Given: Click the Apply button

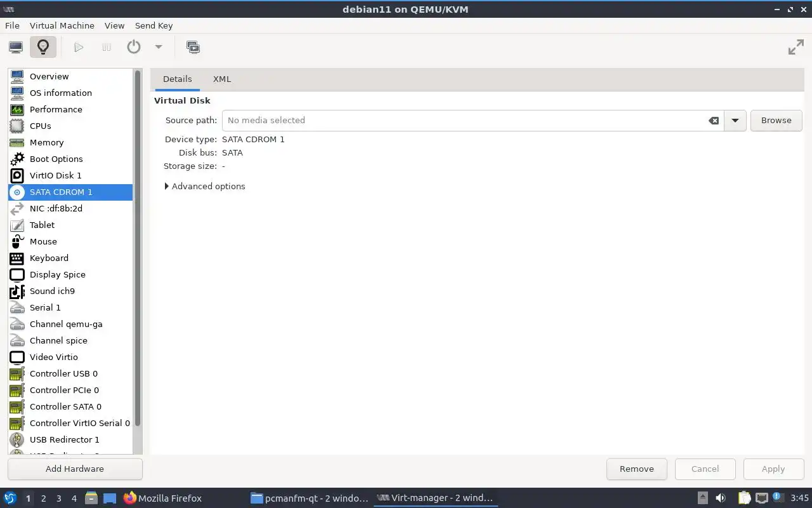Looking at the screenshot, I should pos(773,469).
